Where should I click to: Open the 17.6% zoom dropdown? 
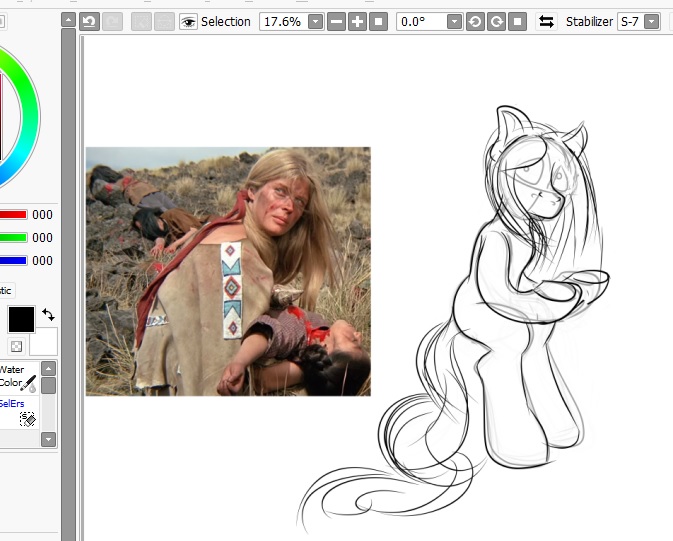(315, 21)
